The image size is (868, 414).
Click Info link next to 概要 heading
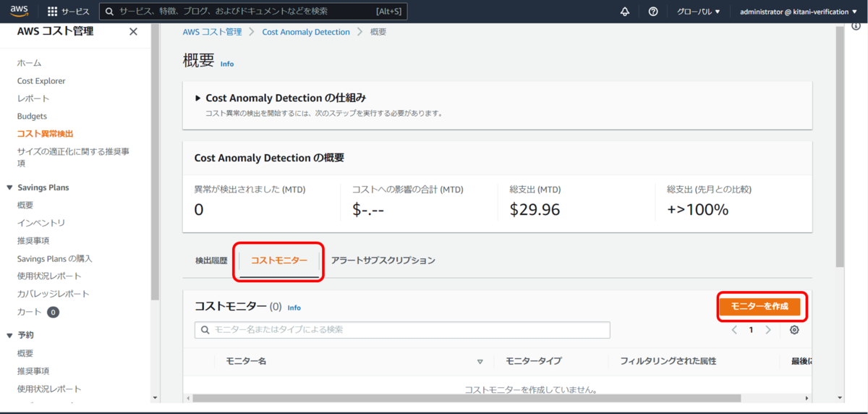227,64
